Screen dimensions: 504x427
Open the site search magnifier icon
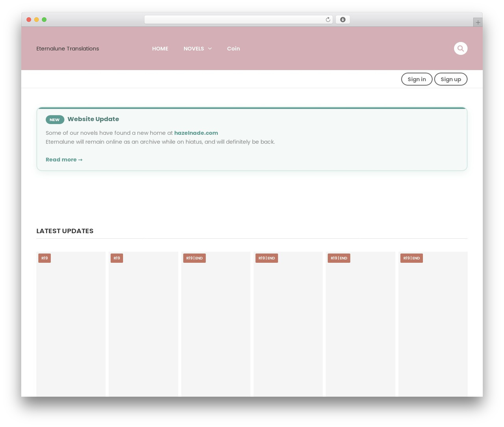[460, 48]
